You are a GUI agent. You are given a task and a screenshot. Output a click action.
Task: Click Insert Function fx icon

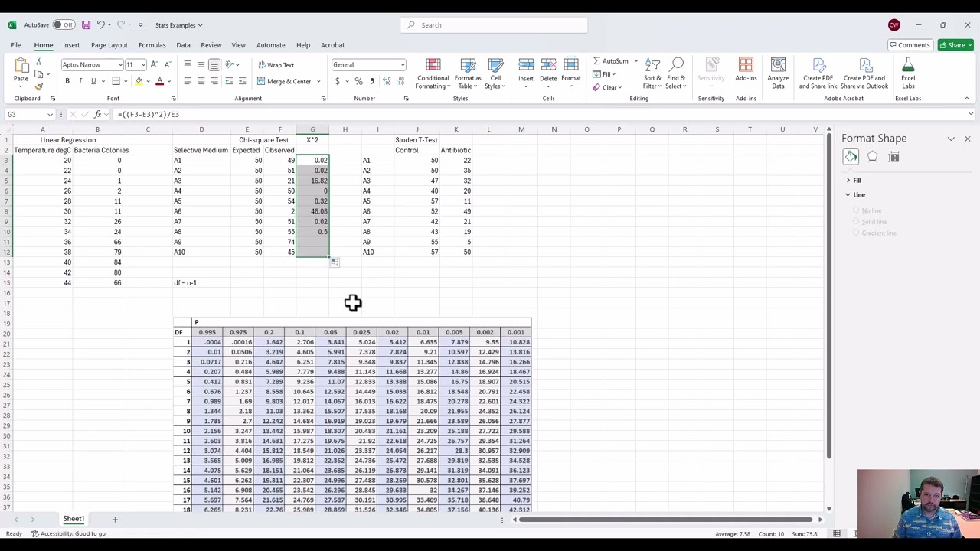coord(97,114)
